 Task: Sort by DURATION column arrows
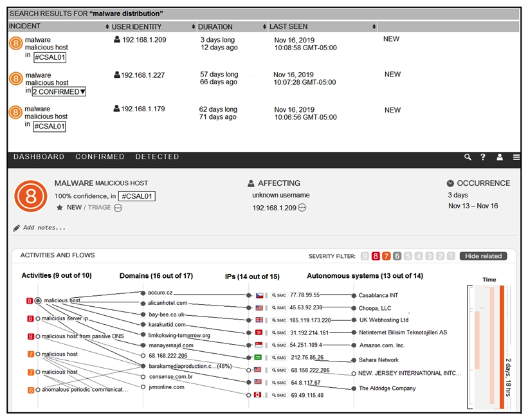click(x=265, y=26)
